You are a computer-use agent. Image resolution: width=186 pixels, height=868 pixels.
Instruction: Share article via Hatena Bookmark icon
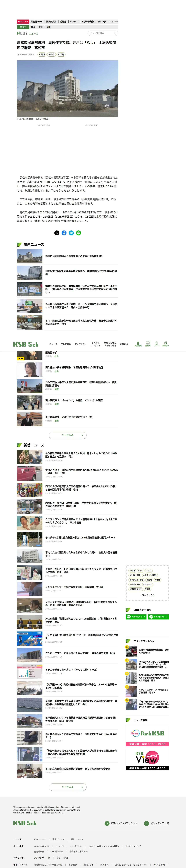click(71, 233)
